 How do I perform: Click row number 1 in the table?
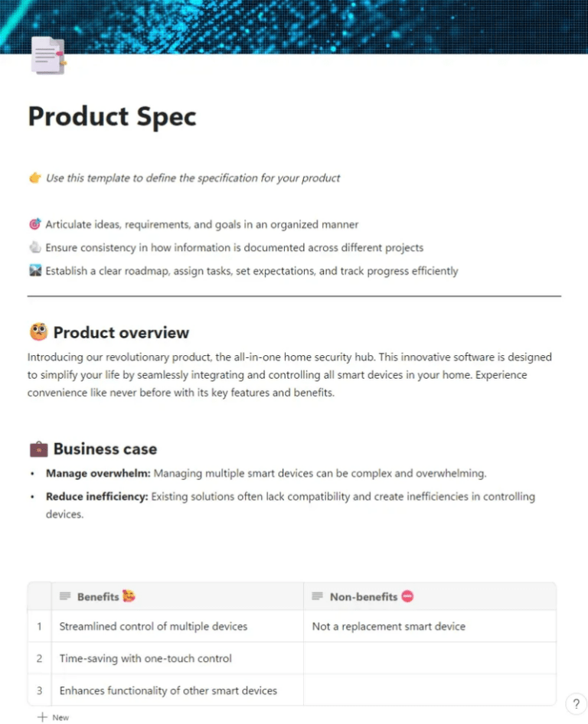click(x=38, y=626)
